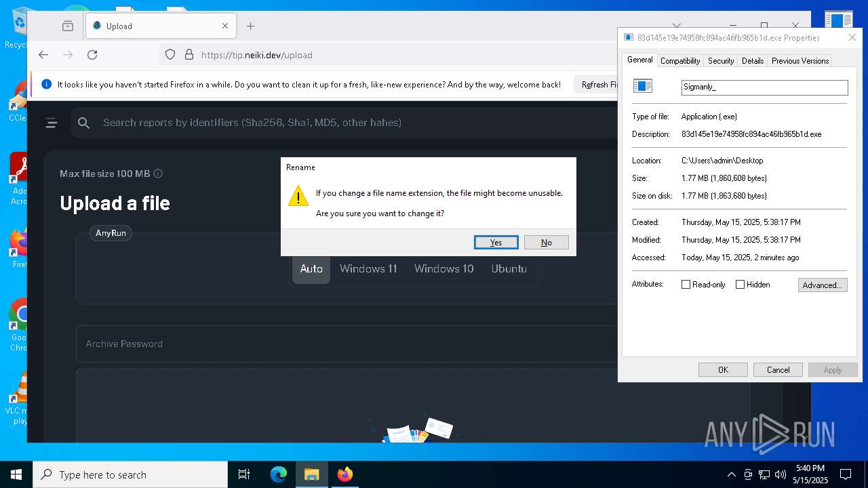
Task: Open Recycle Bin desktop icon
Action: click(19, 28)
